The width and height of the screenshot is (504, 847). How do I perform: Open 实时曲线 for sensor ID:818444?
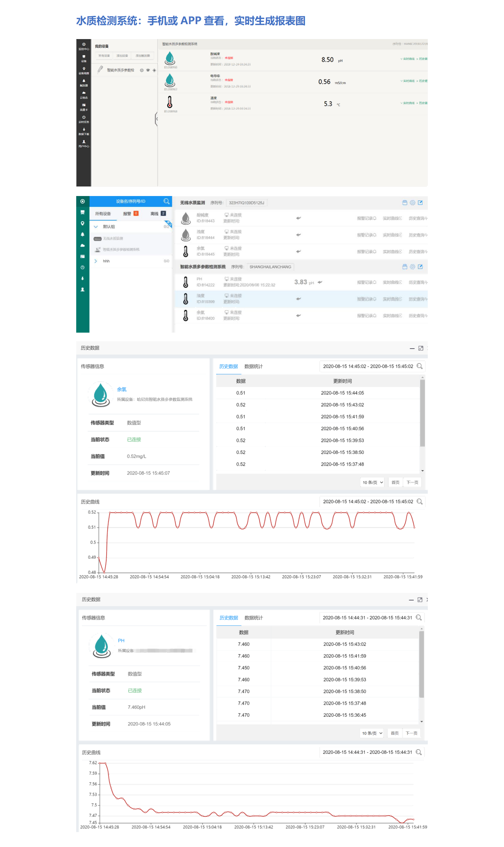click(x=392, y=235)
